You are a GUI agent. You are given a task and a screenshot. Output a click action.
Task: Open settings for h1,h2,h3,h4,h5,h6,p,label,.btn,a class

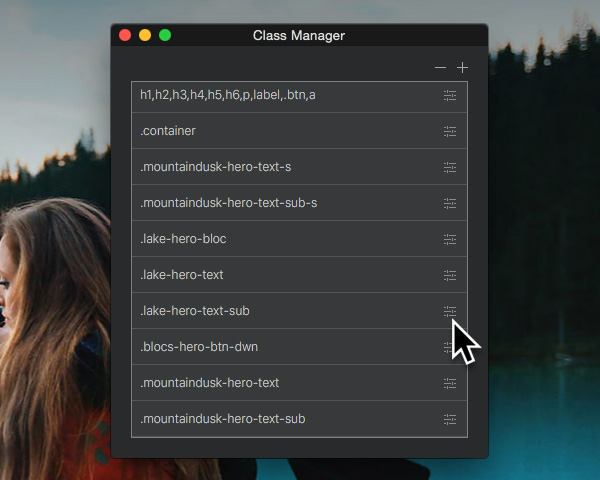click(x=450, y=96)
